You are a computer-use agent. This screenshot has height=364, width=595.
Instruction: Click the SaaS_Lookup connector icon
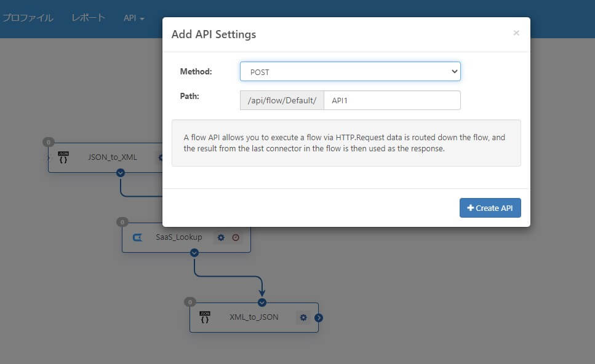click(x=137, y=237)
